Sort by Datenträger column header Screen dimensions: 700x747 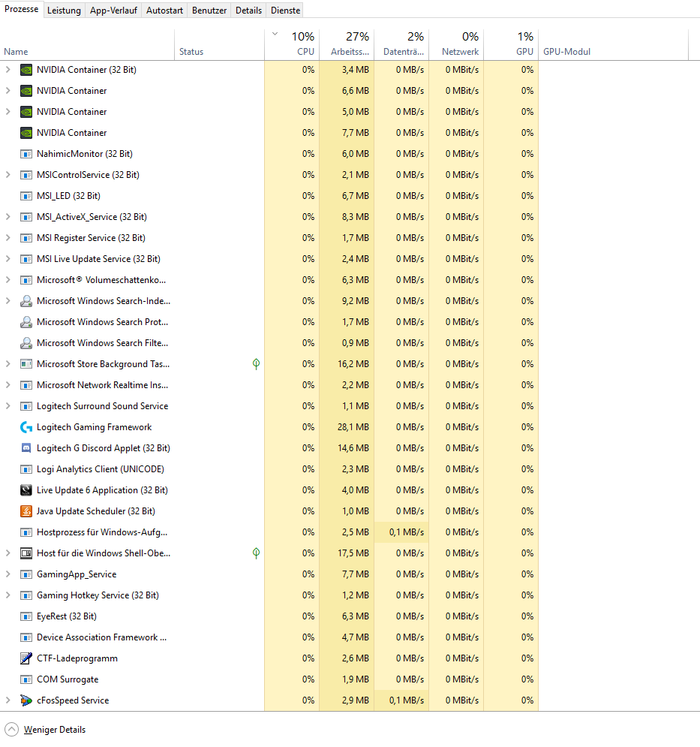point(401,44)
